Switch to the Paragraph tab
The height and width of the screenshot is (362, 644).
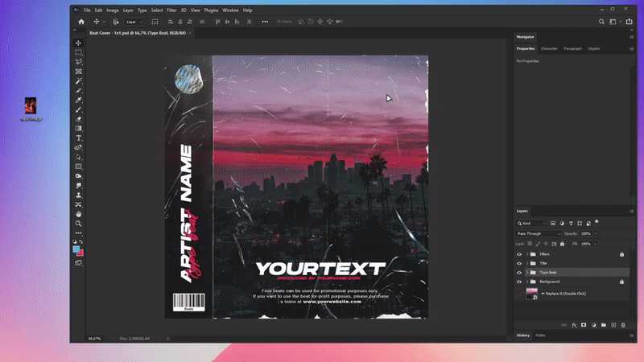point(572,48)
